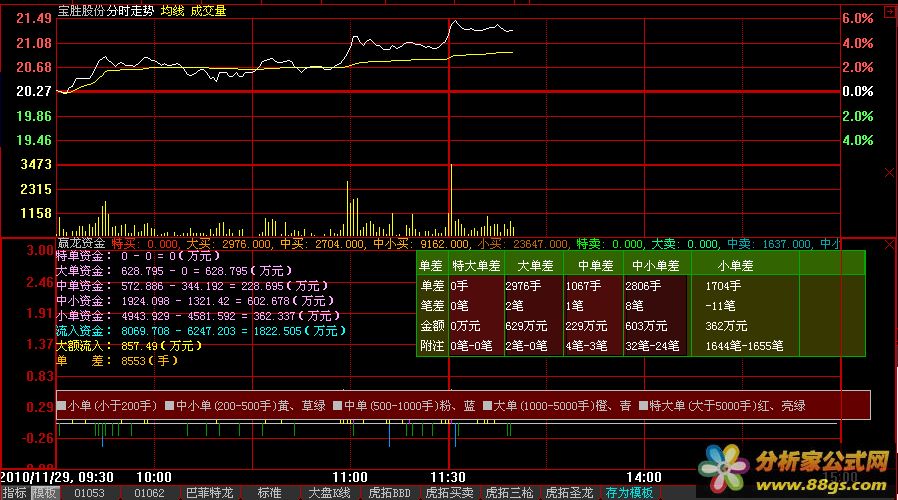The width and height of the screenshot is (898, 500).
Task: Click the 大额流入 857.49 row
Action: tap(129, 346)
